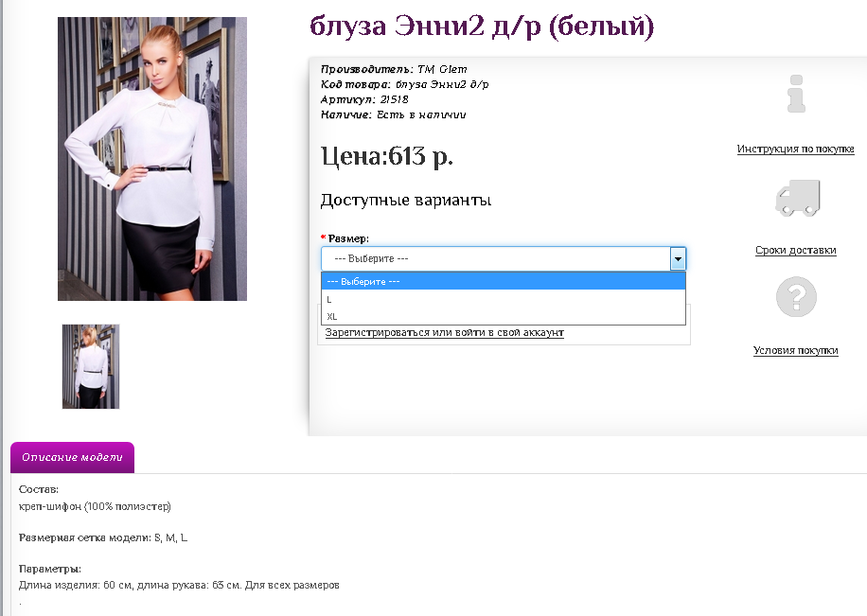The height and width of the screenshot is (616, 867).
Task: Click the Наличие: Есть в наличии text
Action: pyautogui.click(x=393, y=114)
